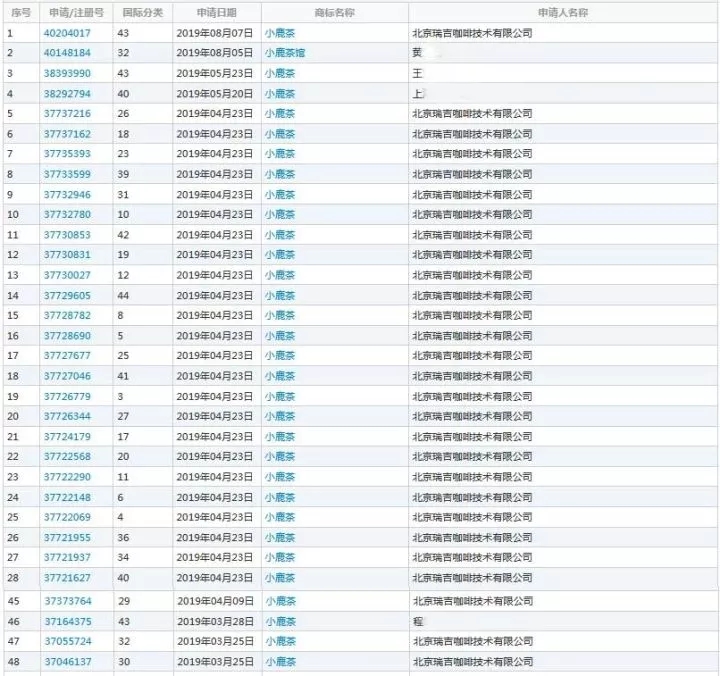Open the 37733599 registration entry
The width and height of the screenshot is (720, 676).
click(67, 174)
